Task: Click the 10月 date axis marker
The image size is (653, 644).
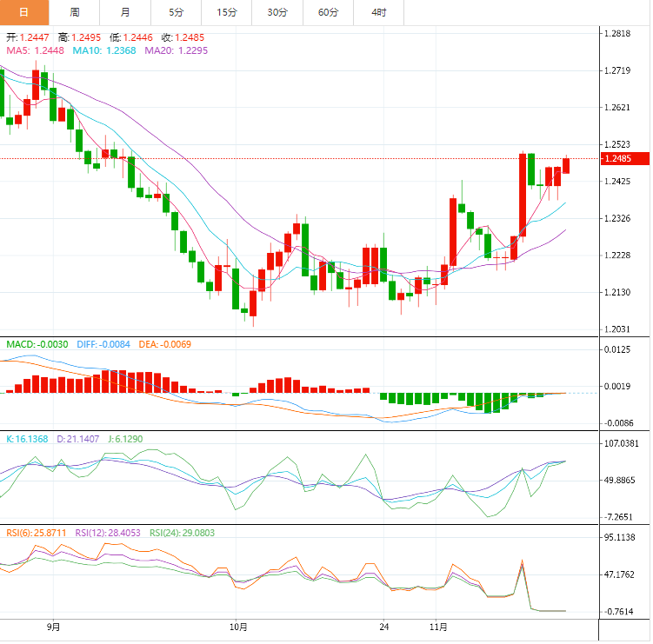Action: pyautogui.click(x=238, y=627)
